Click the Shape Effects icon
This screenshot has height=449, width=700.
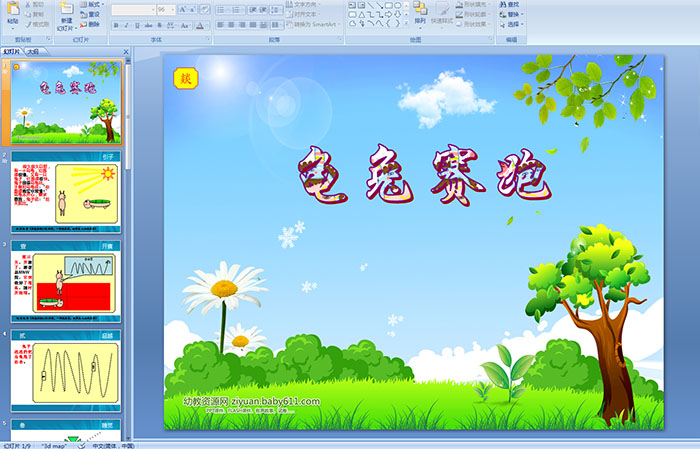point(459,24)
